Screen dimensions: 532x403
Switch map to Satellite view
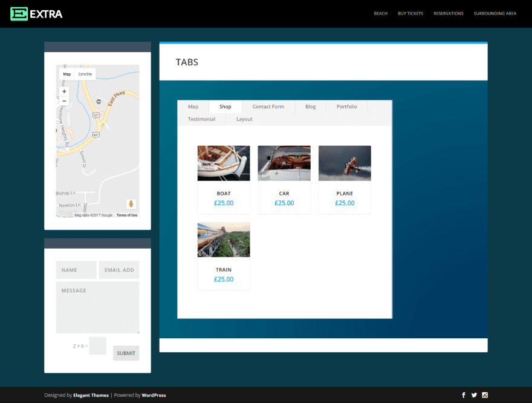coord(85,74)
